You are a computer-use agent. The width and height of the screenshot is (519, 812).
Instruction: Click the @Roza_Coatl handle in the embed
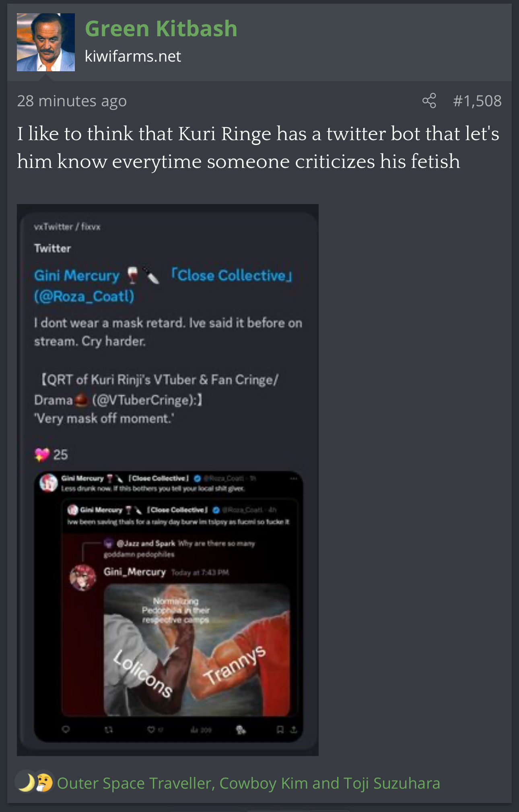pyautogui.click(x=84, y=296)
